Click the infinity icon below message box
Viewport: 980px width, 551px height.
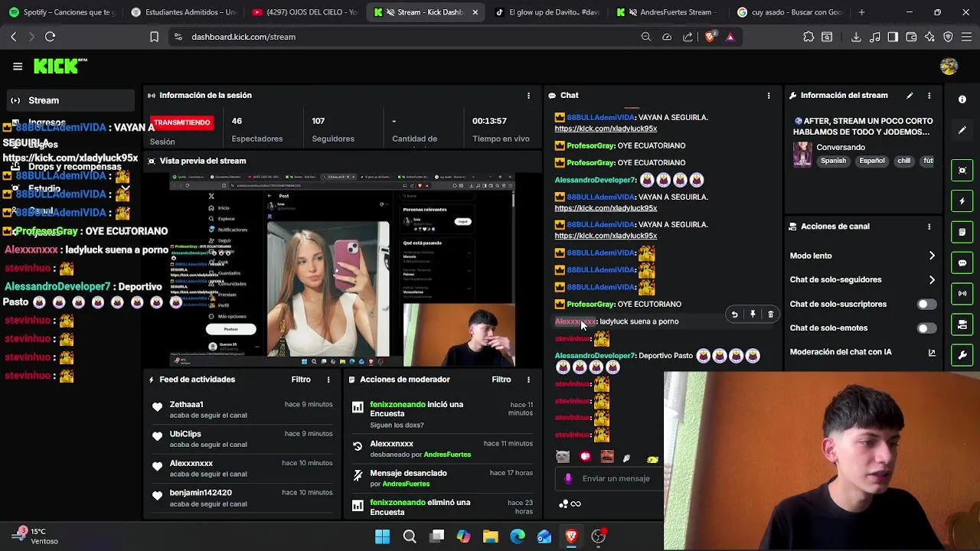[x=576, y=504]
